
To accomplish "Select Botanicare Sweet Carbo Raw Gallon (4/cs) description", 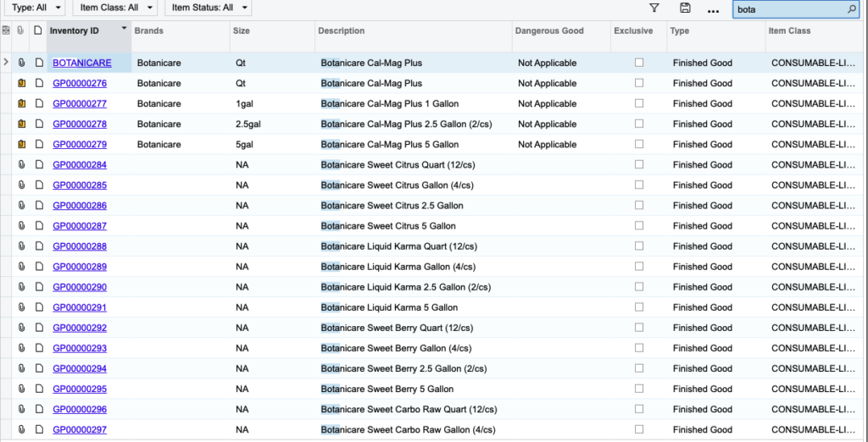I will (408, 430).
